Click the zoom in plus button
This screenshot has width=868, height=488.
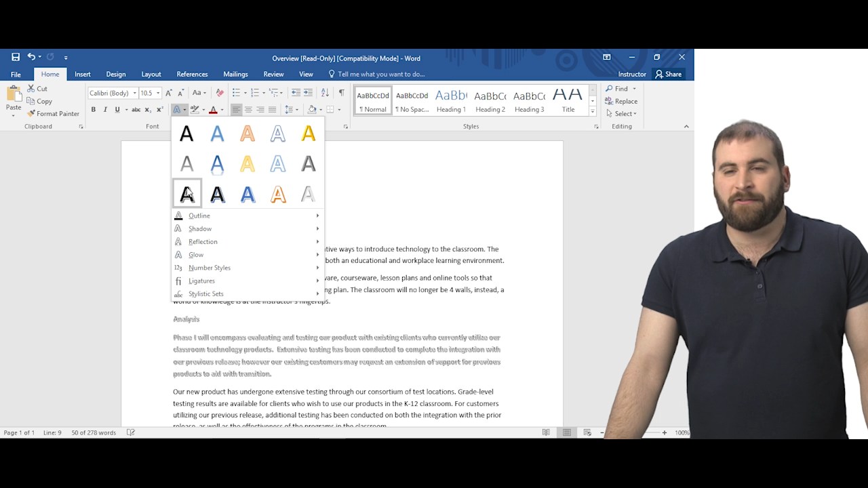pyautogui.click(x=664, y=432)
